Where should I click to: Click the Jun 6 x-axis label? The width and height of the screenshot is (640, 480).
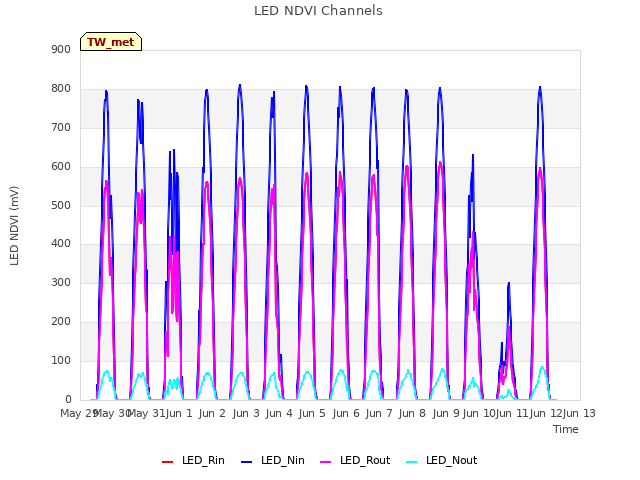(x=346, y=413)
